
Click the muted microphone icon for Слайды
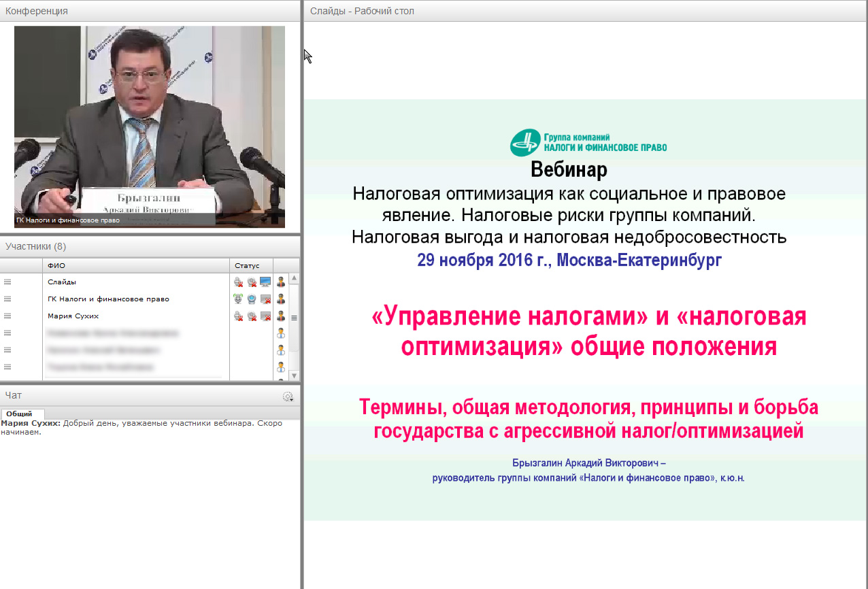coord(238,282)
